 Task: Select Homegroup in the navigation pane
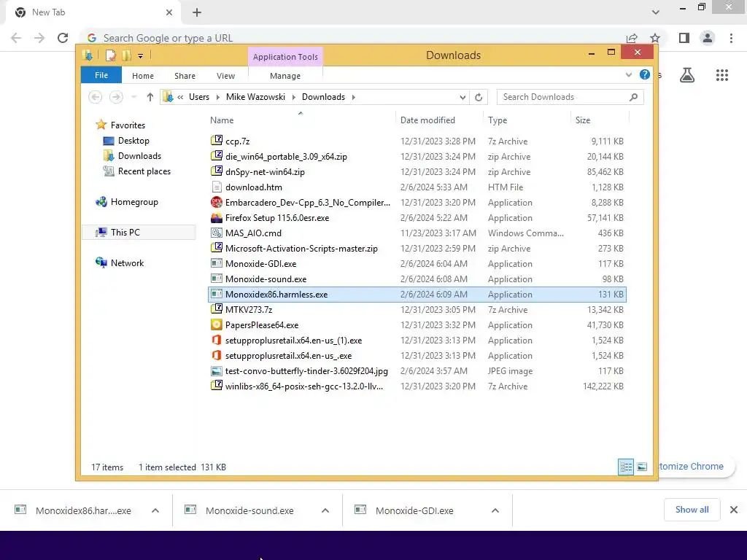pos(134,202)
